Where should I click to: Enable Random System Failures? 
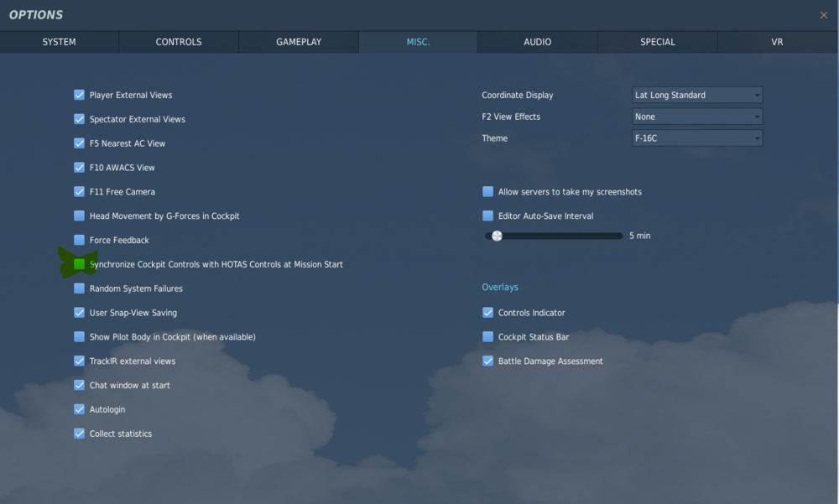click(x=79, y=288)
